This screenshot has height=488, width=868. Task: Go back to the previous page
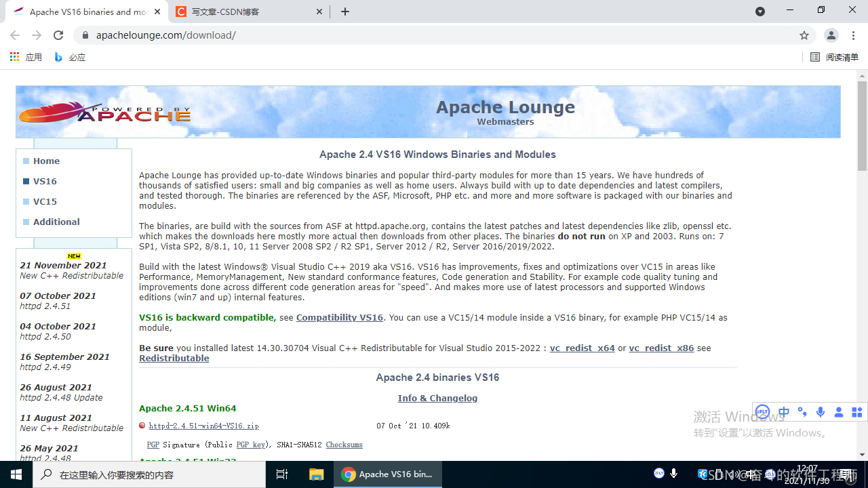tap(15, 35)
